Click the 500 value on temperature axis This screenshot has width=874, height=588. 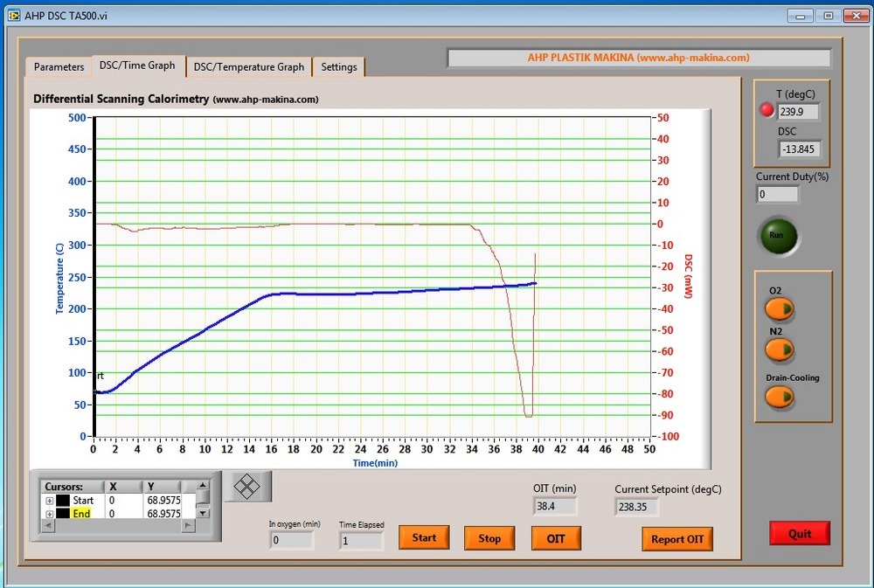77,118
